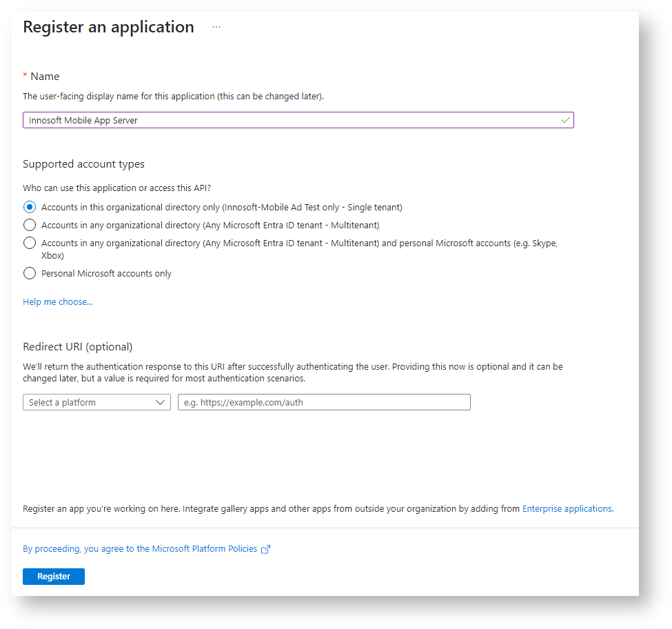Click the Supported account types heading
Screen dimensions: 672x629
84,164
